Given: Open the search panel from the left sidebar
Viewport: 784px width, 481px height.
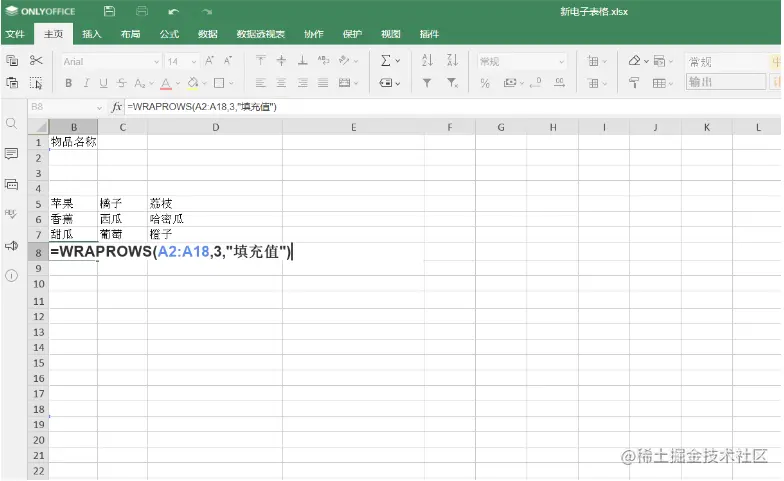Looking at the screenshot, I should [x=12, y=124].
